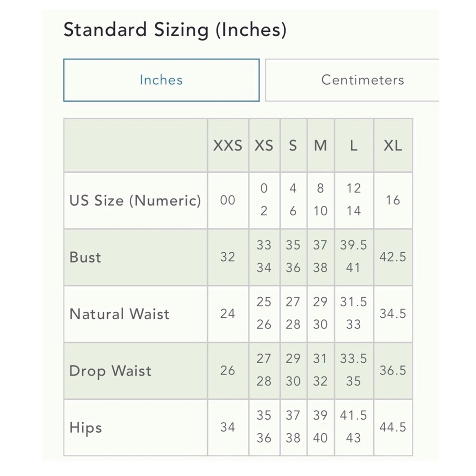
Task: Select the XS column header
Action: (264, 145)
